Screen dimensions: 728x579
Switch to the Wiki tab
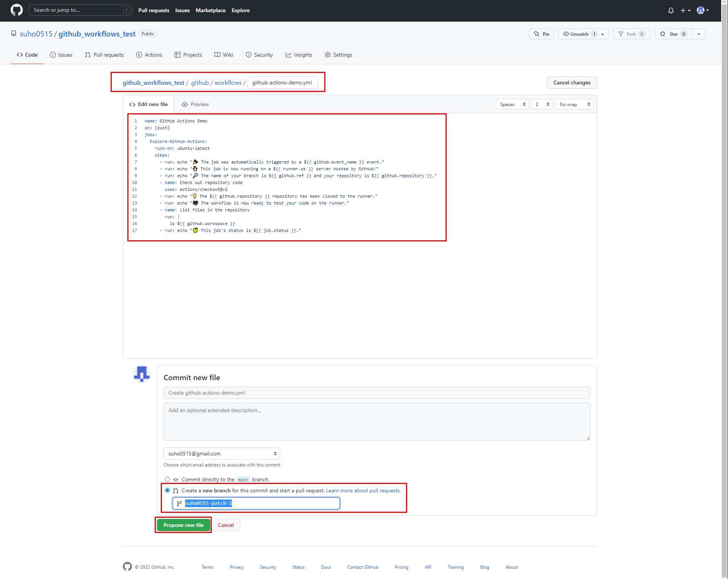(x=224, y=55)
